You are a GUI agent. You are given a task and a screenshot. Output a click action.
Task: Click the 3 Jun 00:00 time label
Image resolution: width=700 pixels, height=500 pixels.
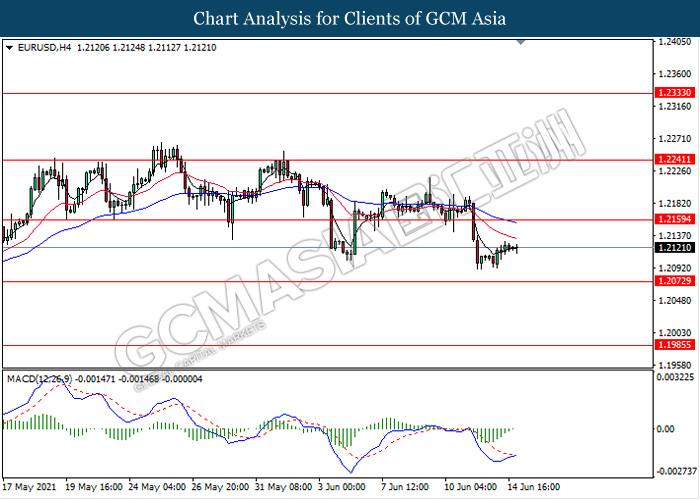coord(342,487)
